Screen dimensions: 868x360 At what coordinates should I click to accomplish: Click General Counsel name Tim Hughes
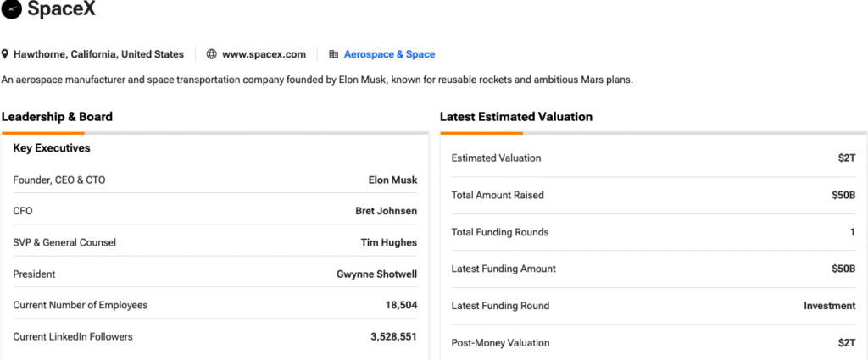[x=389, y=242]
